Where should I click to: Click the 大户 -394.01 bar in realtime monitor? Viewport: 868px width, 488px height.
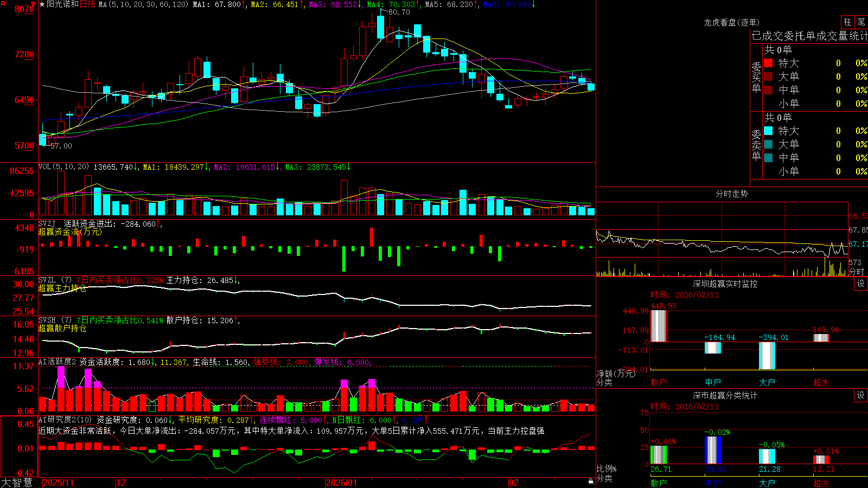(767, 356)
